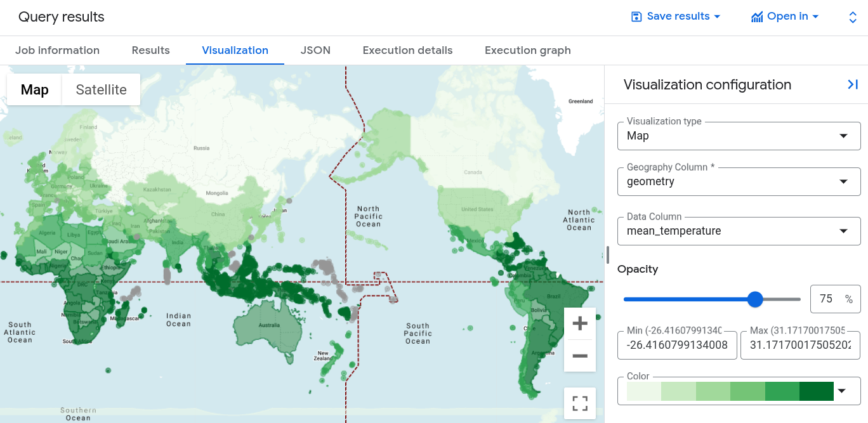Switch back to Map view
The height and width of the screenshot is (423, 868).
34,89
